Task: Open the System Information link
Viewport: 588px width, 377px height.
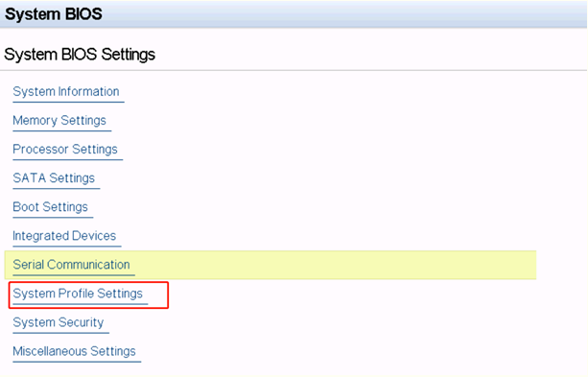Action: point(66,91)
